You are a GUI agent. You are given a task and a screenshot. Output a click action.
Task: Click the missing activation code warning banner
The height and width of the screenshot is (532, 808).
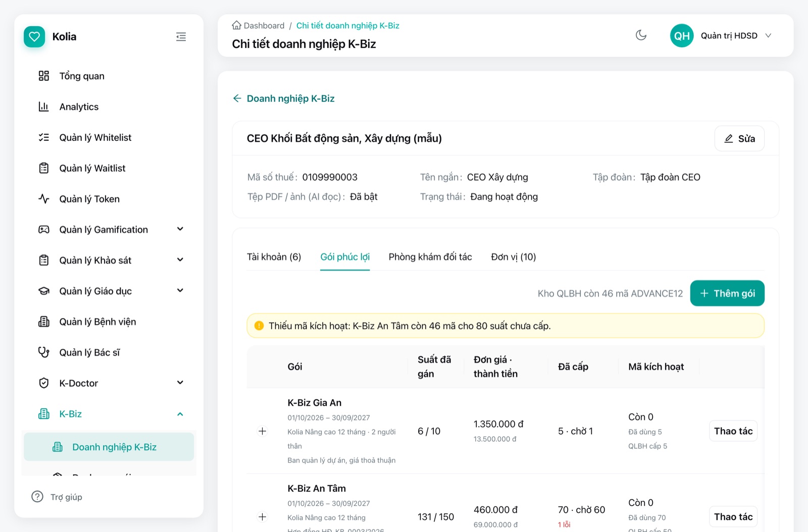coord(506,326)
